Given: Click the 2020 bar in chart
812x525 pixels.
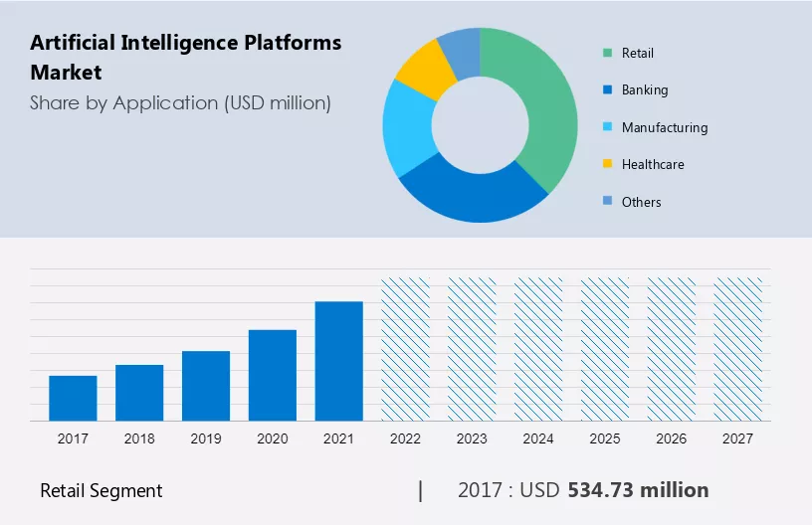Looking at the screenshot, I should tap(273, 376).
